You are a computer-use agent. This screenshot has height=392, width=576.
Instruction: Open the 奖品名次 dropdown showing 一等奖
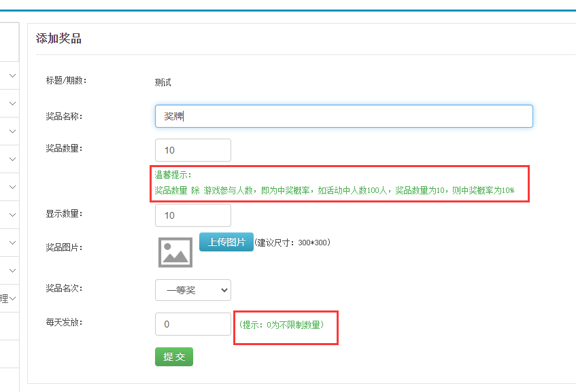tap(193, 290)
